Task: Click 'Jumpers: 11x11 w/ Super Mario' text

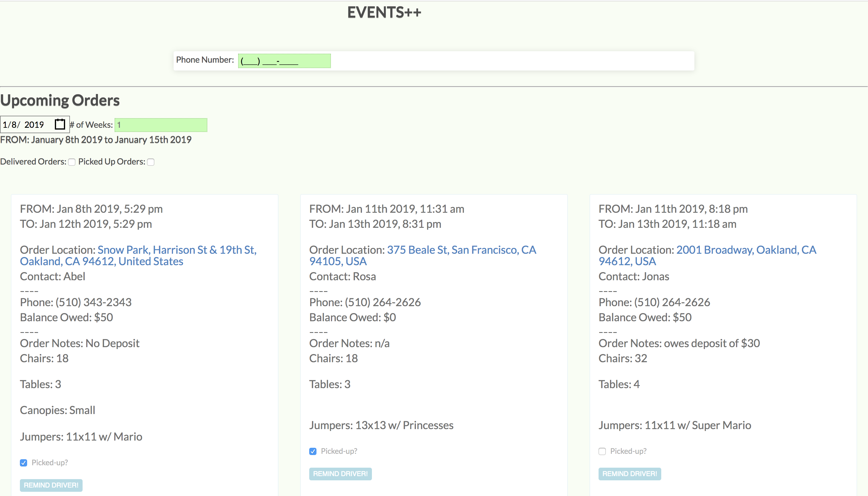Action: click(675, 425)
